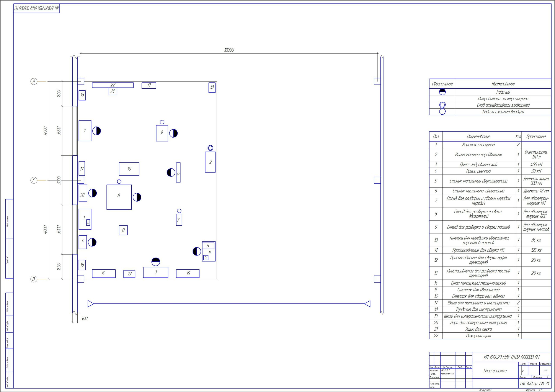Click 'Потребители электроэнергии' in the legend
The height and width of the screenshot is (392, 555).
(x=503, y=99)
